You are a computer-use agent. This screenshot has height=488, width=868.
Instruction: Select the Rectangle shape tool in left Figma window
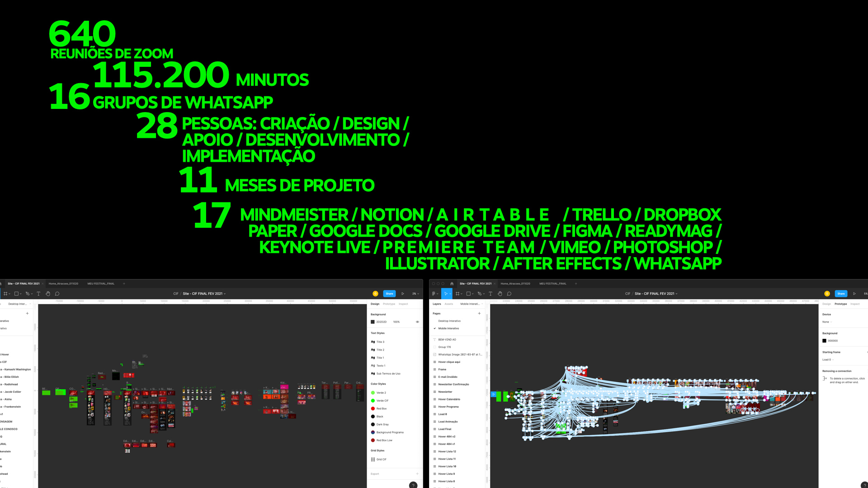[16, 294]
